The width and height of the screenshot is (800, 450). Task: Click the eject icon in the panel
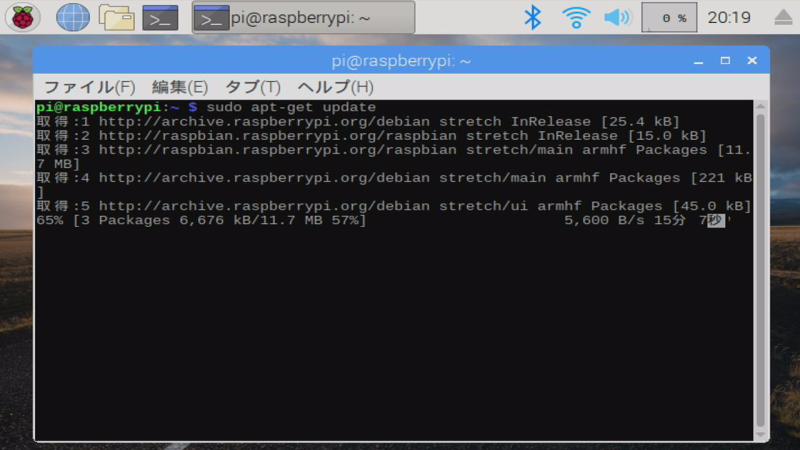point(783,17)
